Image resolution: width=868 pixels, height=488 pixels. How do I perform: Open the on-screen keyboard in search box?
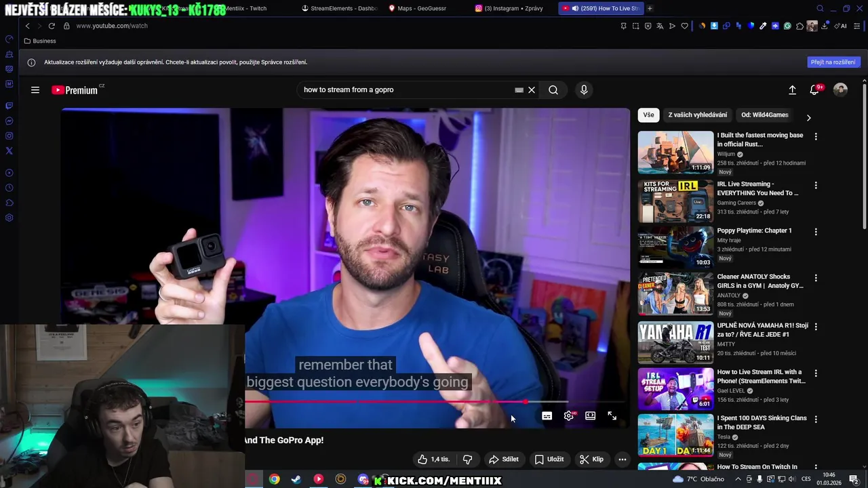pos(519,89)
